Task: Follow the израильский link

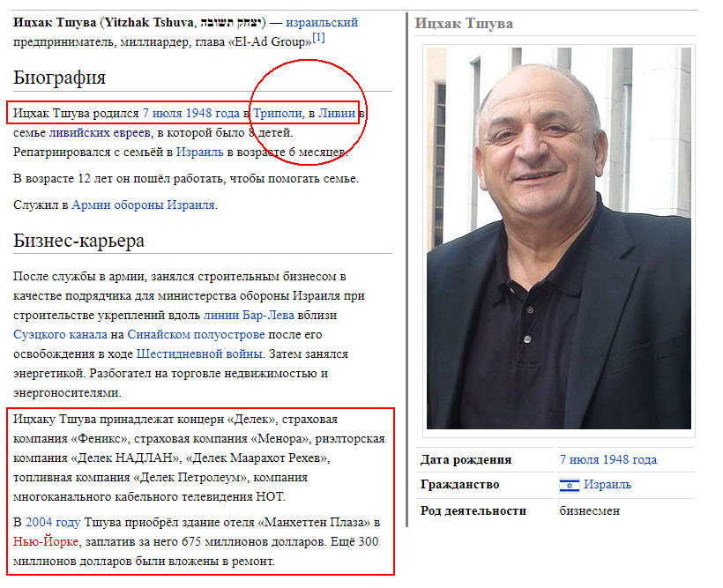Action: click(322, 23)
